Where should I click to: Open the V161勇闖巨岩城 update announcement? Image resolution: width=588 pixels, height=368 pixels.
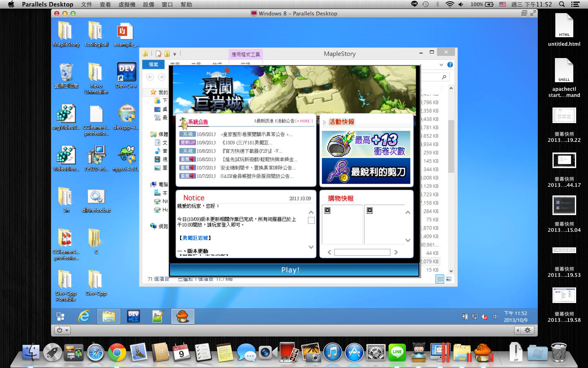(247, 143)
